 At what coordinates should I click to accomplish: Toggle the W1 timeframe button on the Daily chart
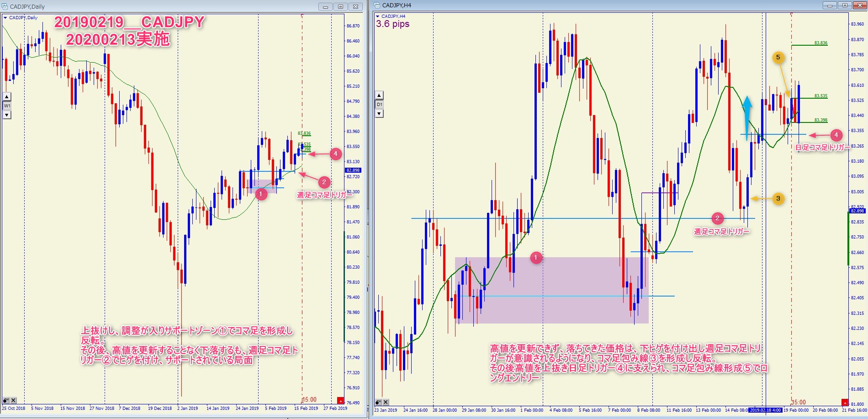pyautogui.click(x=7, y=106)
